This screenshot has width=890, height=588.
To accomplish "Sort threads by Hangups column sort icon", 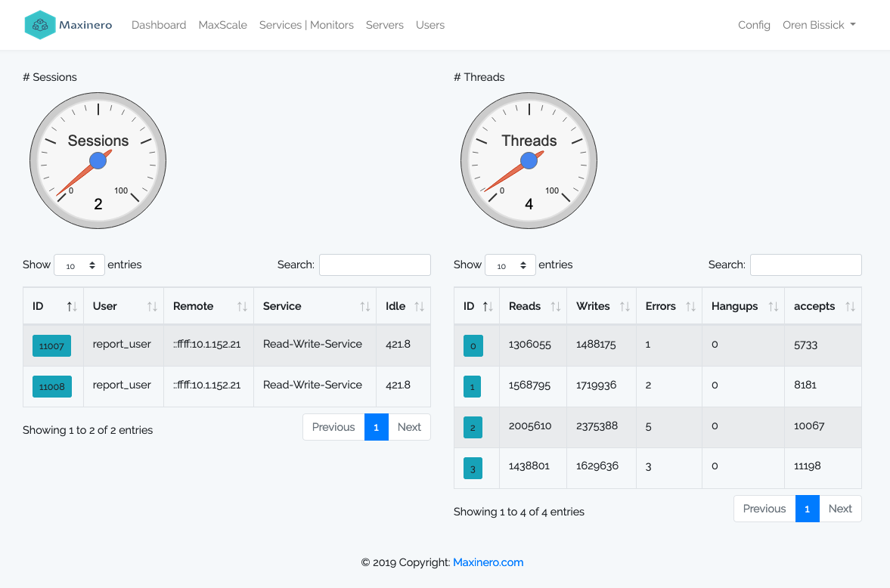I will click(773, 307).
